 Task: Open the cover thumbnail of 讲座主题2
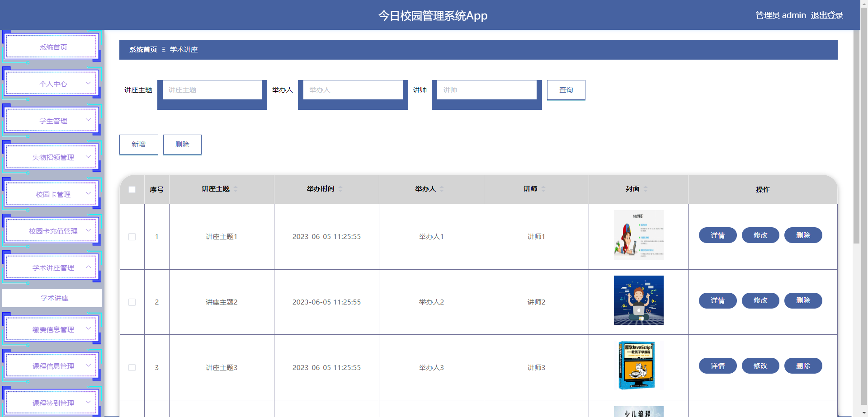pyautogui.click(x=638, y=300)
